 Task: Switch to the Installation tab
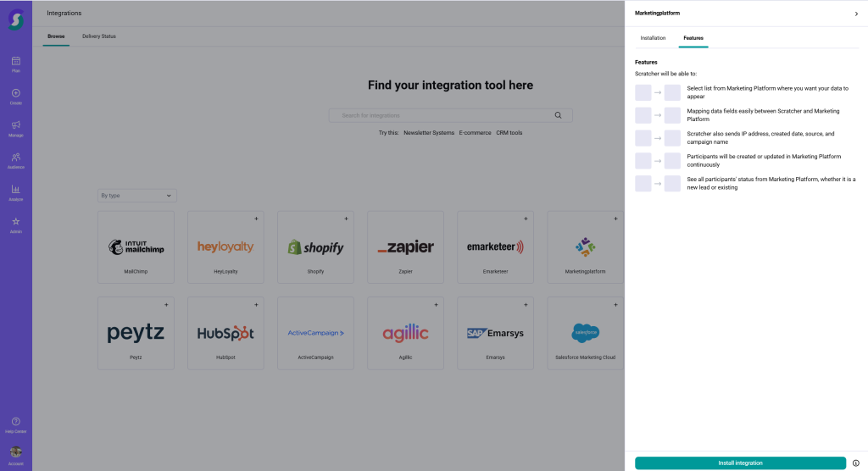click(x=653, y=38)
